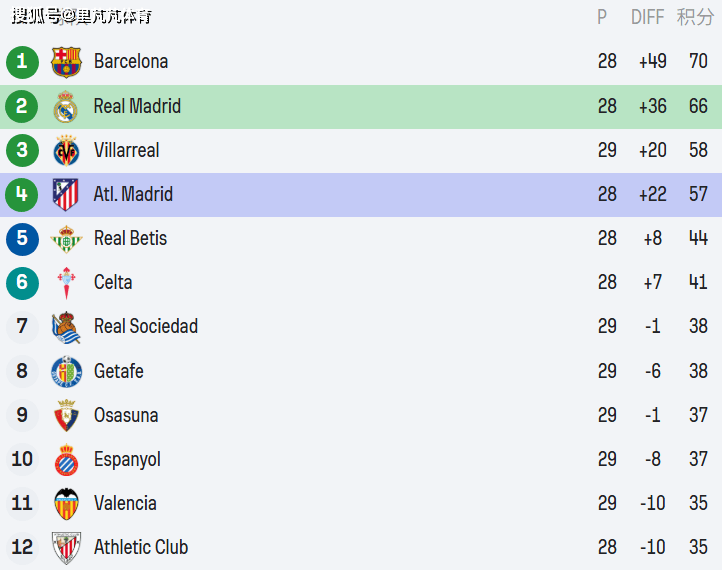The height and width of the screenshot is (570, 722).
Task: Open the Villarreal team name link
Action: click(x=126, y=150)
